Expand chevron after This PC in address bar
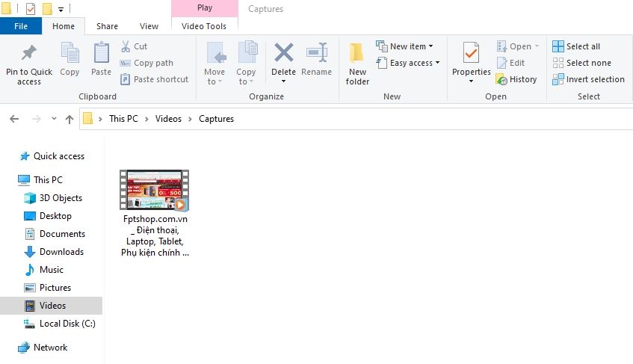The height and width of the screenshot is (364, 633). point(146,119)
